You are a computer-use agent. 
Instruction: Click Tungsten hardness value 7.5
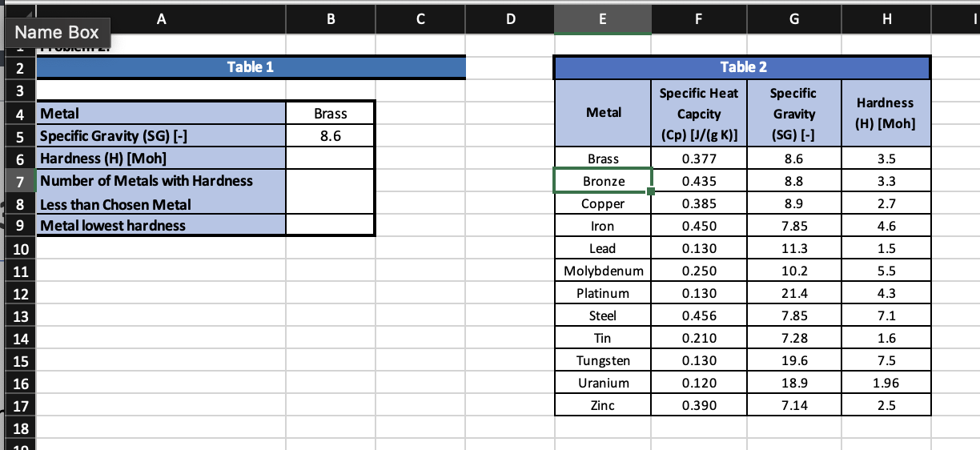pyautogui.click(x=886, y=360)
